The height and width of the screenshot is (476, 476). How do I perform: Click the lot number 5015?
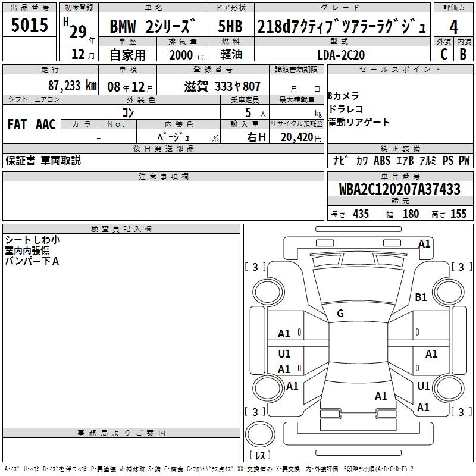[x=29, y=25]
